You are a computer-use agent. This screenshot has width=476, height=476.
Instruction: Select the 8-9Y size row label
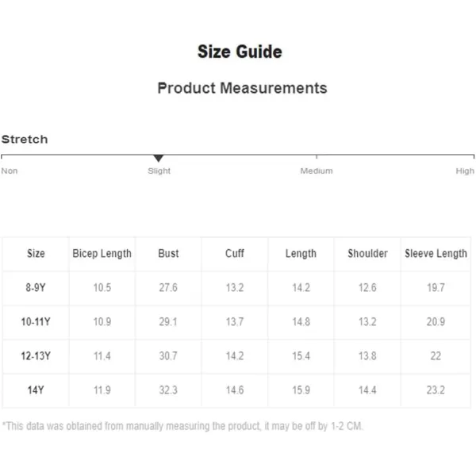pos(36,287)
